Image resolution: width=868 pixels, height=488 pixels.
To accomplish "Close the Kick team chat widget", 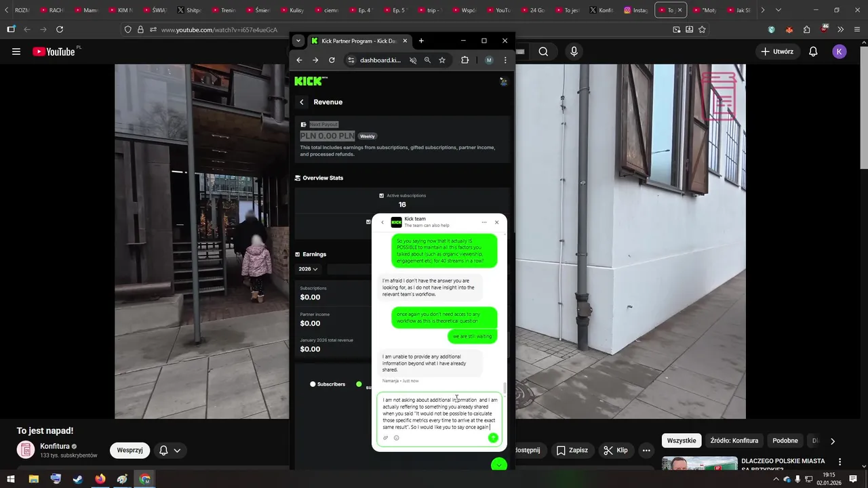I will pyautogui.click(x=496, y=222).
